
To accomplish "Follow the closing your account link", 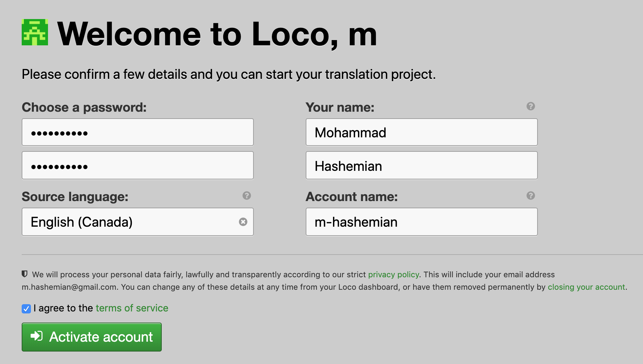I will pos(586,287).
